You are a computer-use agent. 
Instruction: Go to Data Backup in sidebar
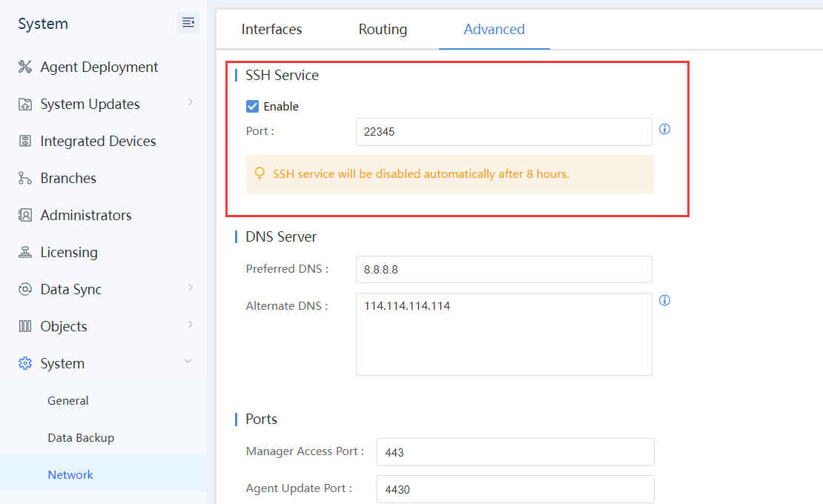coord(81,438)
